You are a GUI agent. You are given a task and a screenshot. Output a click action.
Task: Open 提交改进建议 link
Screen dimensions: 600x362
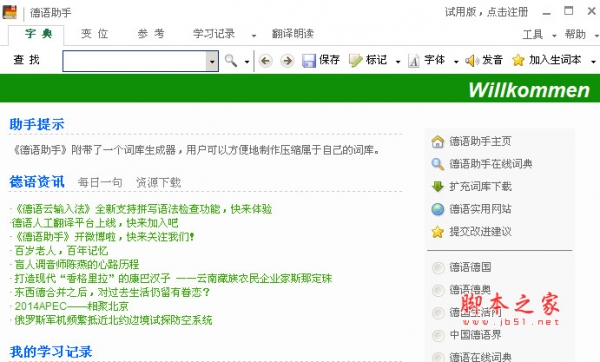tap(480, 232)
